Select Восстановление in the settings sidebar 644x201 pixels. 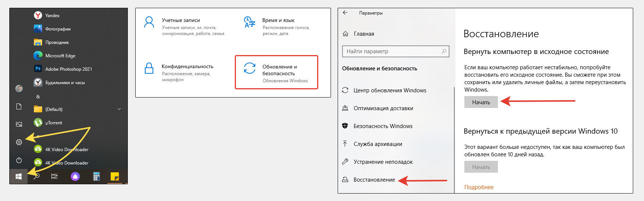374,180
